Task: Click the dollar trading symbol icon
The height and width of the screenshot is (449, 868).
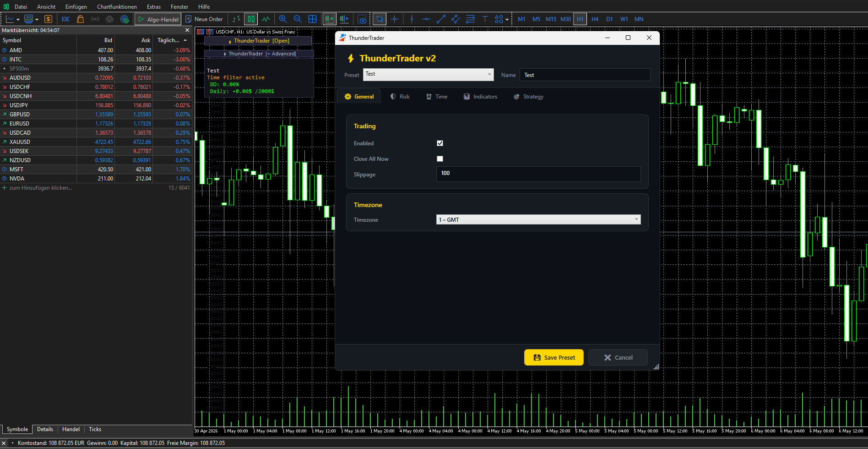Action: pos(48,19)
